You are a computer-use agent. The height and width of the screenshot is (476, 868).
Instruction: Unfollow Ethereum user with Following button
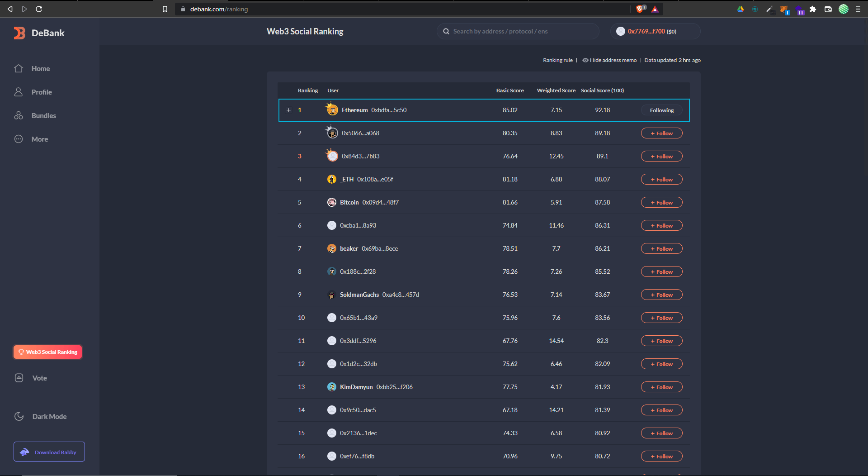[x=661, y=110]
